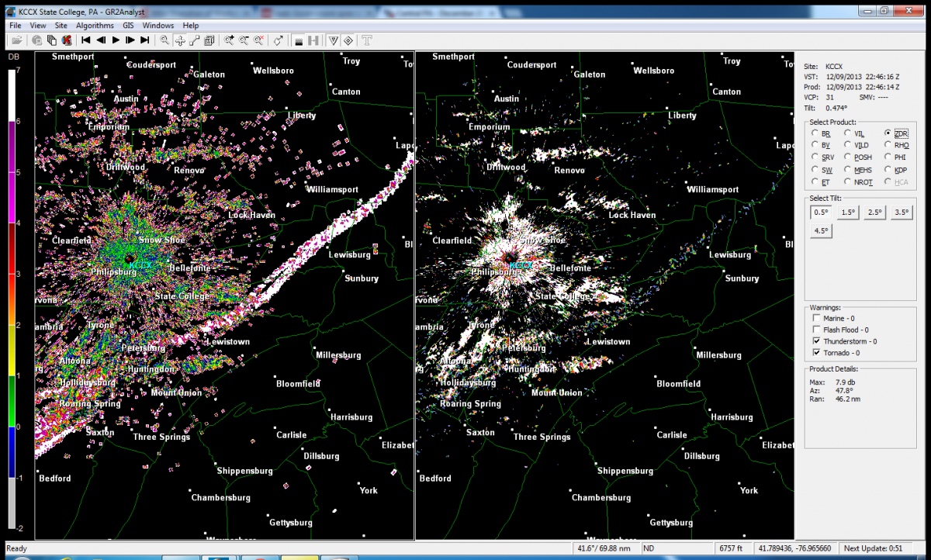Select the 1.5° tilt button
931x560 pixels.
click(849, 213)
